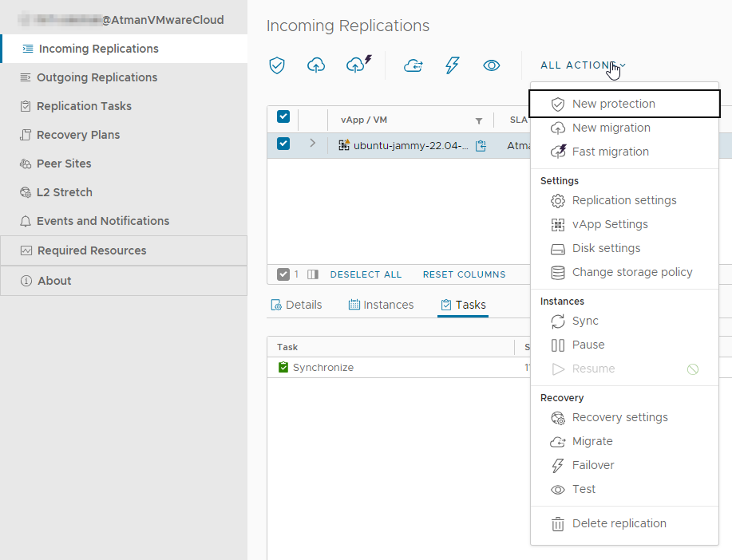Click the selected count checkbox in table footer
The width and height of the screenshot is (732, 560).
point(283,274)
